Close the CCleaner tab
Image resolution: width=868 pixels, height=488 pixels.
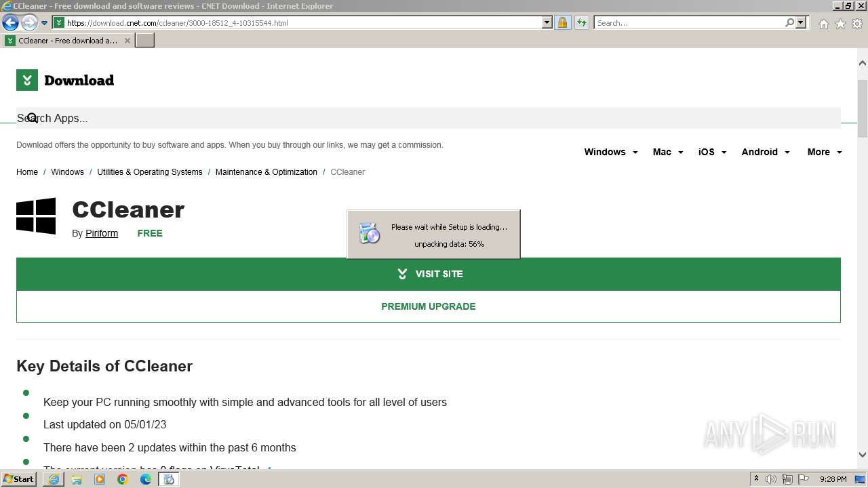(x=127, y=41)
